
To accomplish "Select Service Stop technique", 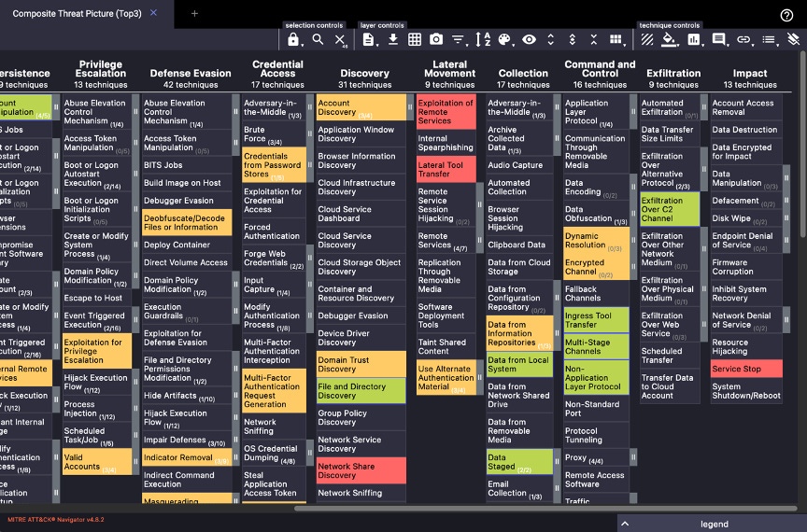I will pos(746,369).
